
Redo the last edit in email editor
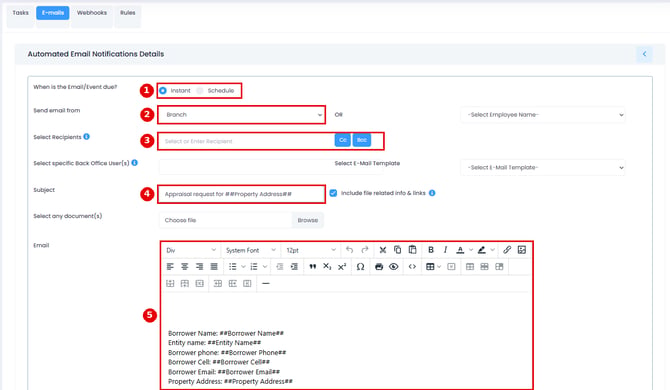(x=364, y=250)
